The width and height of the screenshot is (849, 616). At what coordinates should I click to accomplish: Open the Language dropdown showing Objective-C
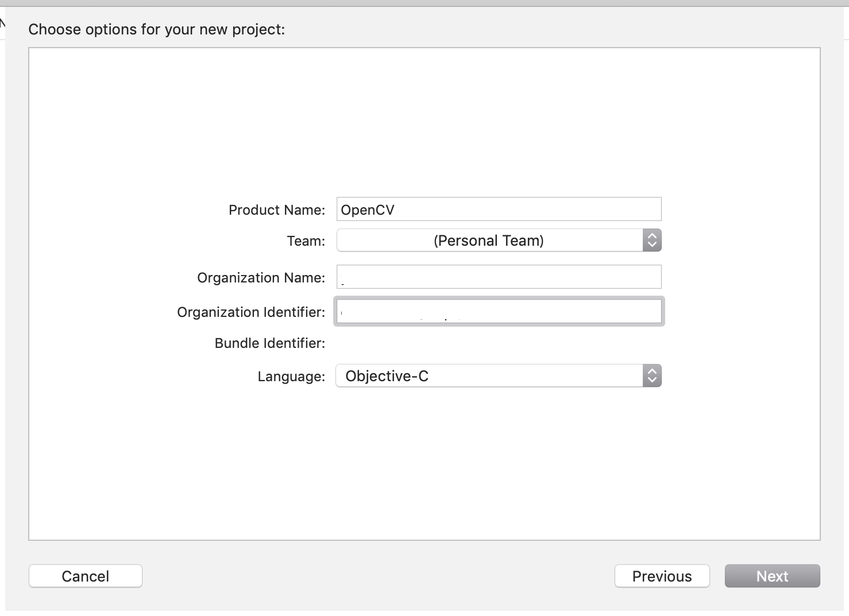(489, 376)
